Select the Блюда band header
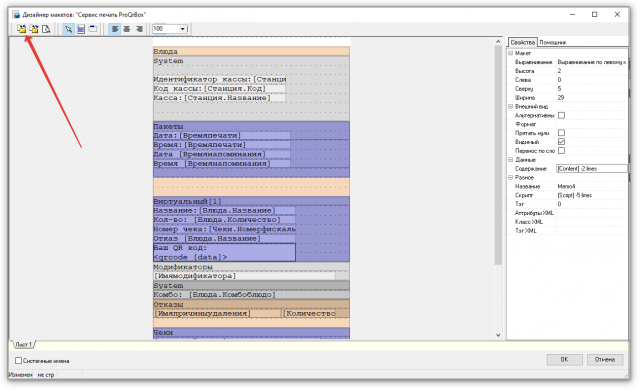640x392 pixels. point(251,51)
